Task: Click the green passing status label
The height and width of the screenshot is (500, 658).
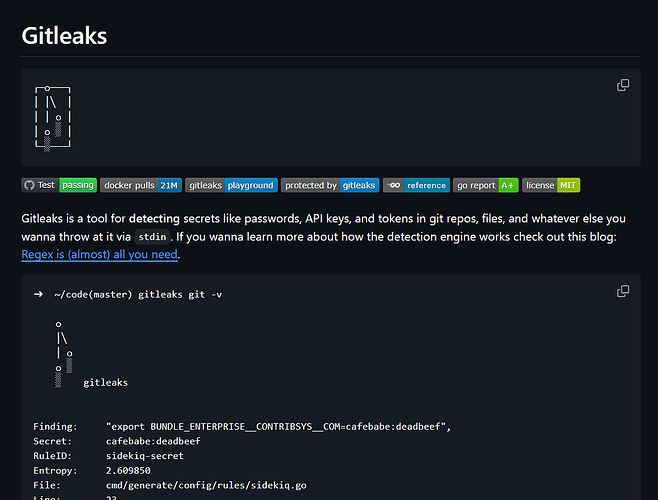Action: point(77,185)
